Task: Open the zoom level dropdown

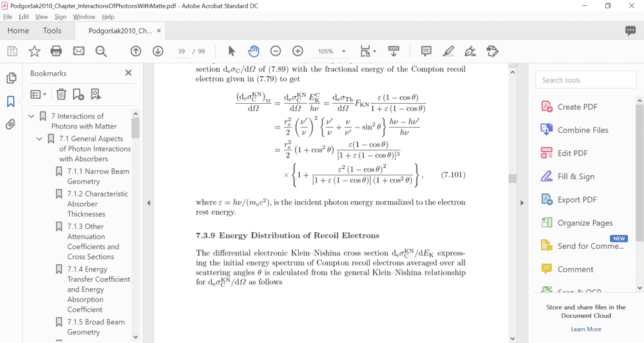Action: 344,52
